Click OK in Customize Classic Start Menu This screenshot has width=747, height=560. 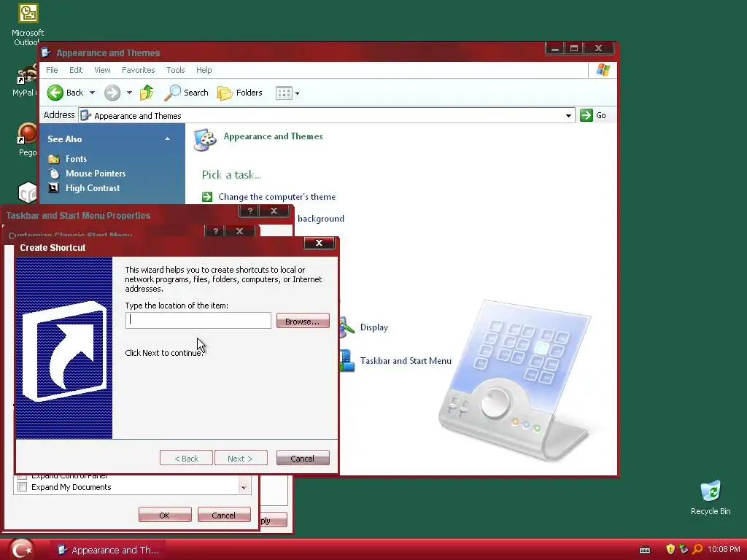165,515
